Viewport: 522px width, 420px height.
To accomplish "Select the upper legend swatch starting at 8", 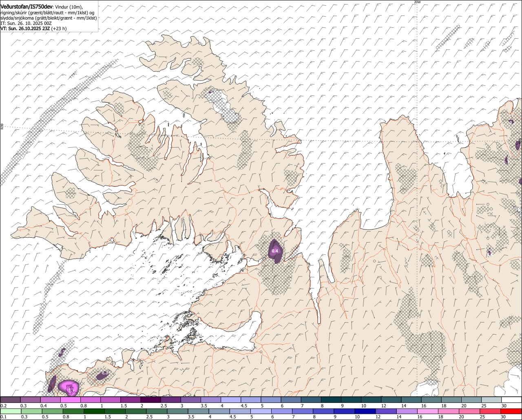I will coord(331,400).
